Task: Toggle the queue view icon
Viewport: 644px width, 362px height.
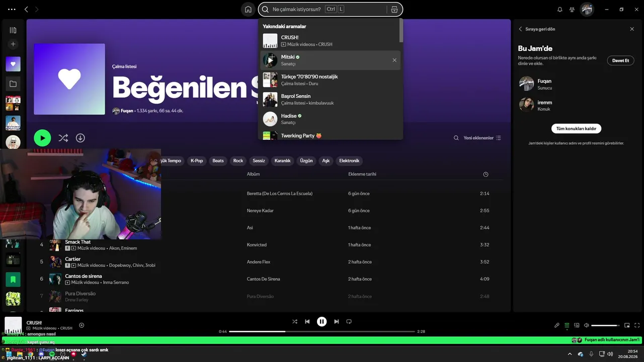Action: tap(567, 325)
